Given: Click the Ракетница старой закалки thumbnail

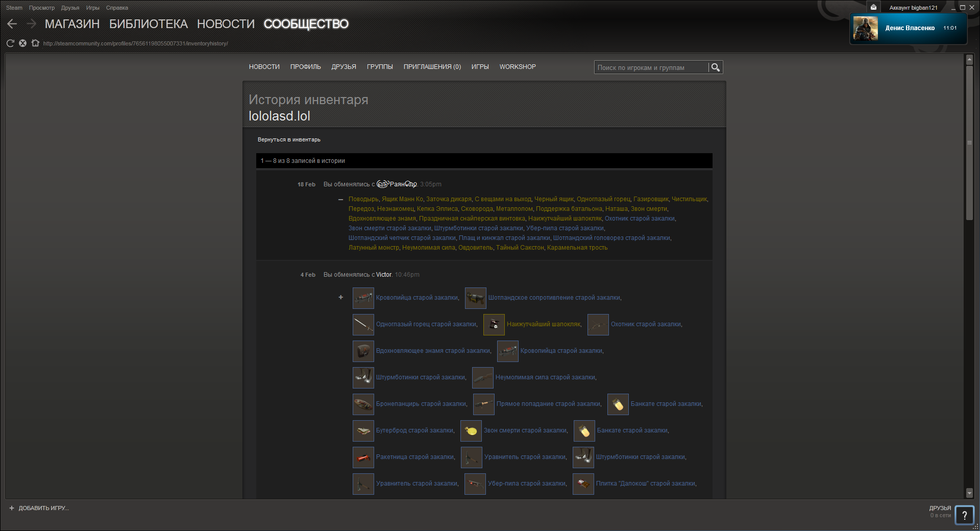Looking at the screenshot, I should [x=363, y=457].
